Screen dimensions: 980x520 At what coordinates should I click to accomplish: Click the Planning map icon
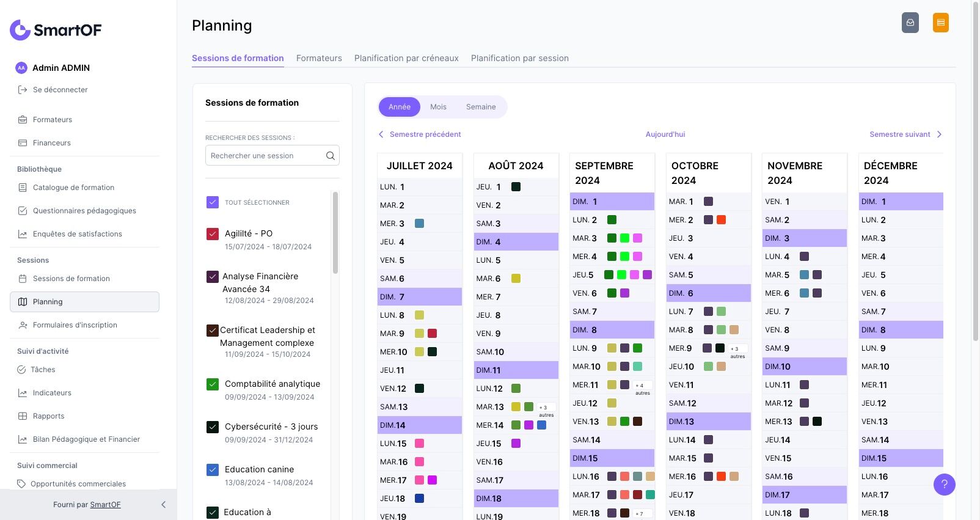pos(23,302)
